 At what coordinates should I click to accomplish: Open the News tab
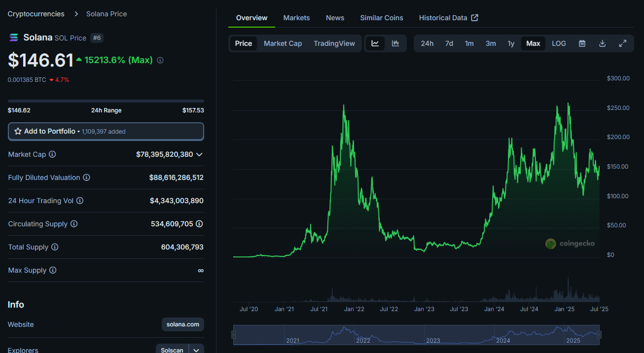(x=335, y=18)
